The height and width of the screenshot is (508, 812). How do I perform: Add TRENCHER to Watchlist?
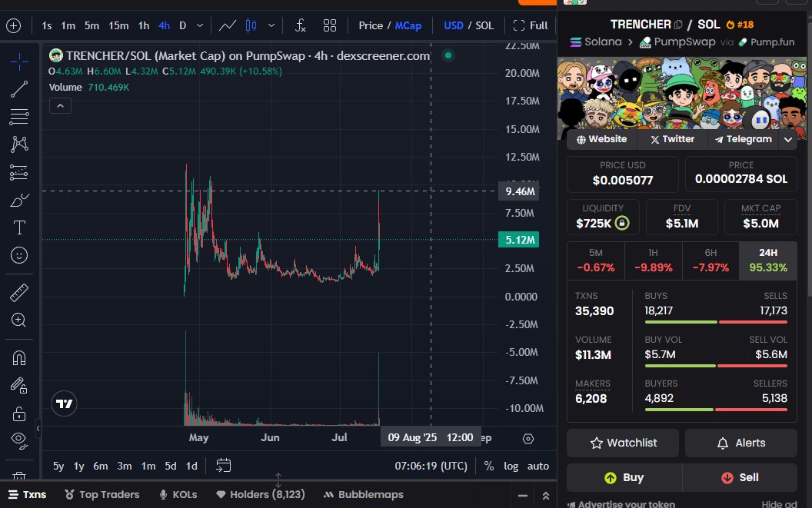point(623,443)
